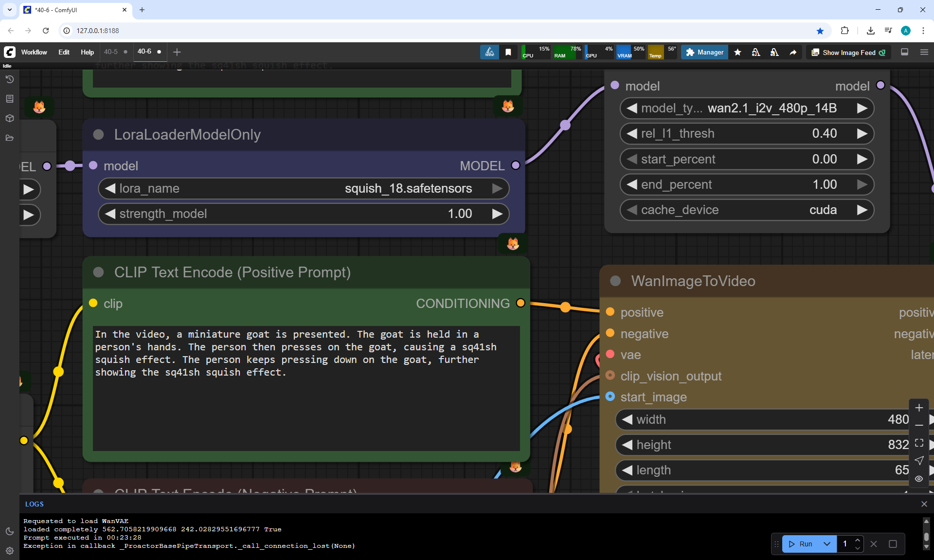Click the share arrow icon

tap(793, 52)
